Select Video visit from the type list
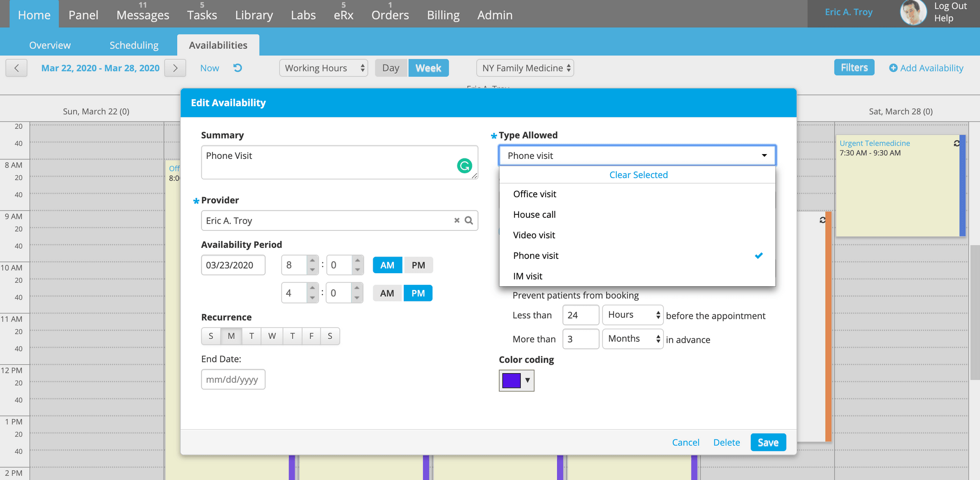The height and width of the screenshot is (480, 980). pos(534,235)
